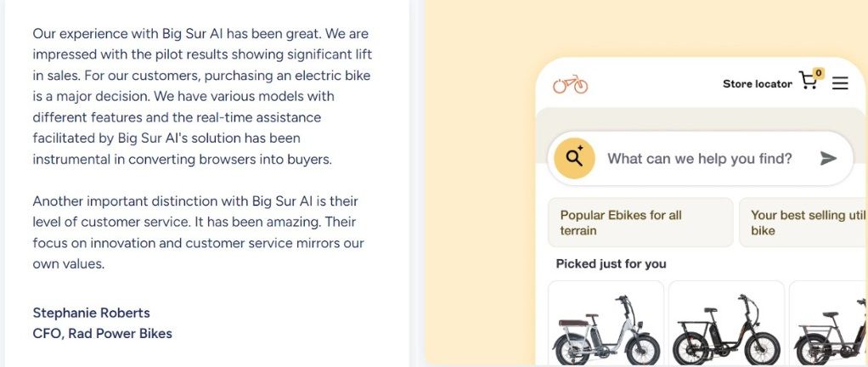Click the yellow AI search magnifier icon
Viewport: 868px width, 367px height.
[574, 158]
